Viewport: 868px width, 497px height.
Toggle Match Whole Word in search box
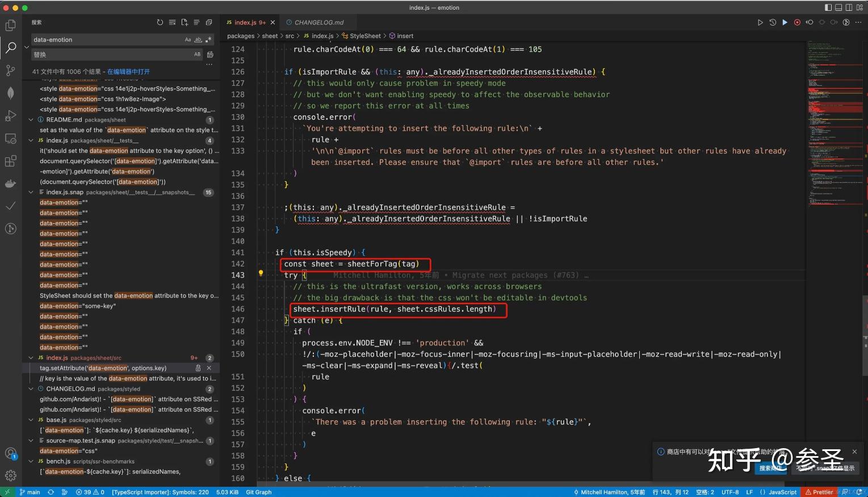[198, 40]
